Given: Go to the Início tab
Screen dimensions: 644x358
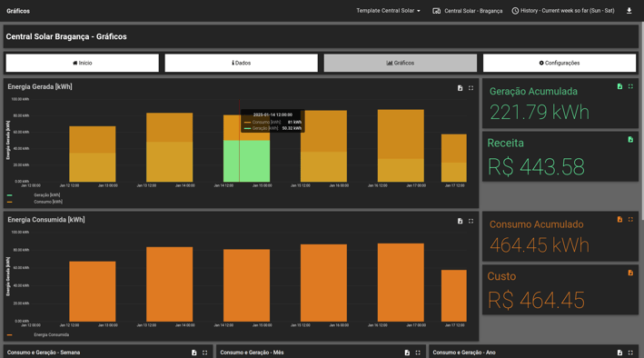Looking at the screenshot, I should 82,63.
